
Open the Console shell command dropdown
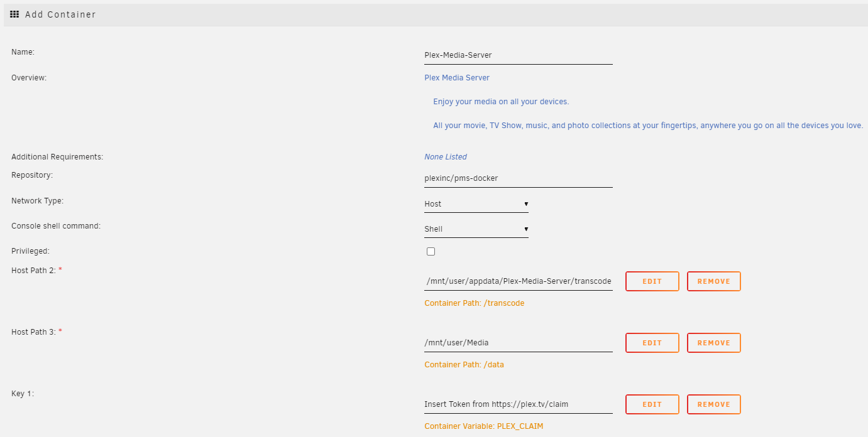[x=476, y=229]
